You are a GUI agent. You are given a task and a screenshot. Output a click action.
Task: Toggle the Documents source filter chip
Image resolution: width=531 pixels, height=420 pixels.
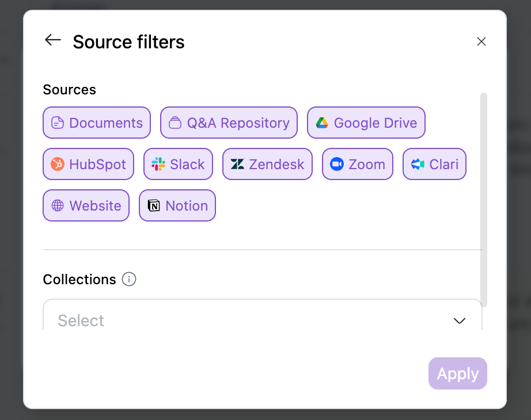[97, 123]
